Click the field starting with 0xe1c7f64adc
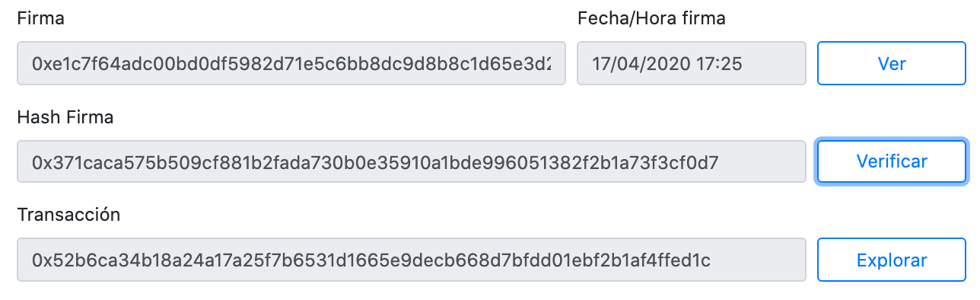 (291, 63)
